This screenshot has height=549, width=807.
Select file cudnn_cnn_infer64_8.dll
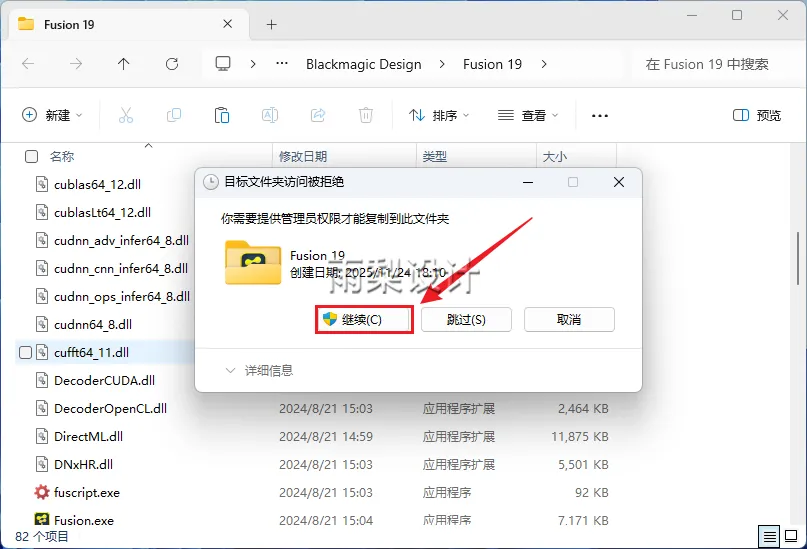[x=121, y=268]
